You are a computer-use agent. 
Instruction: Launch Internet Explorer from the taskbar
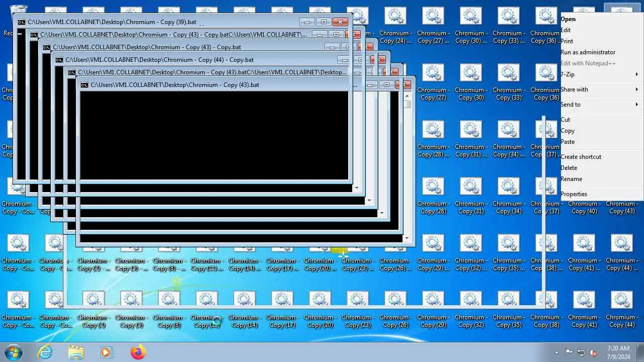pos(45,352)
